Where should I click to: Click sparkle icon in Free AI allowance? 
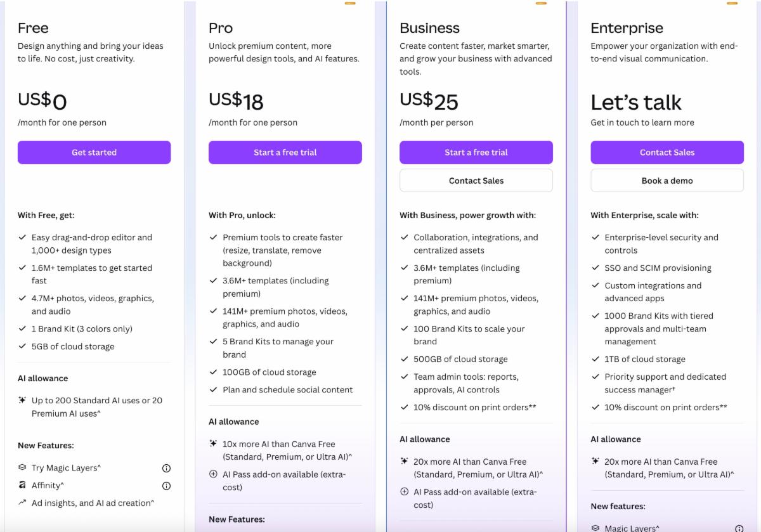[x=22, y=400]
